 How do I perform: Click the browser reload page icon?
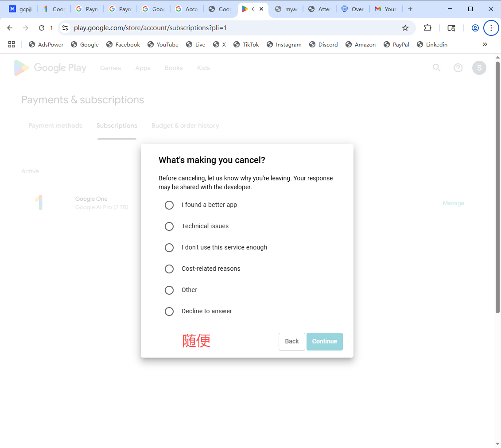pyautogui.click(x=42, y=28)
